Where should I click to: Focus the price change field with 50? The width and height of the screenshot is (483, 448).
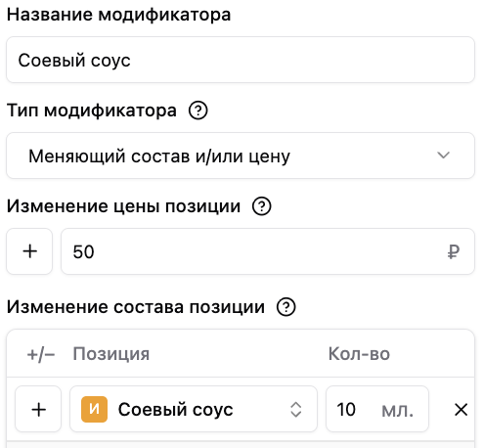[268, 251]
